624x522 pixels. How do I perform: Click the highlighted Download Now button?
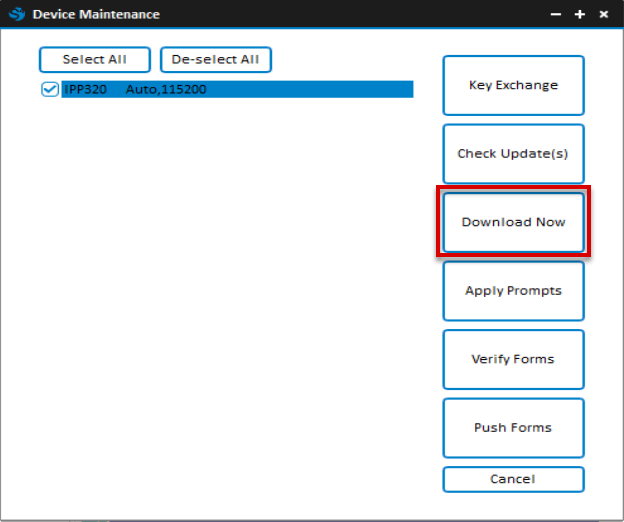click(x=513, y=222)
